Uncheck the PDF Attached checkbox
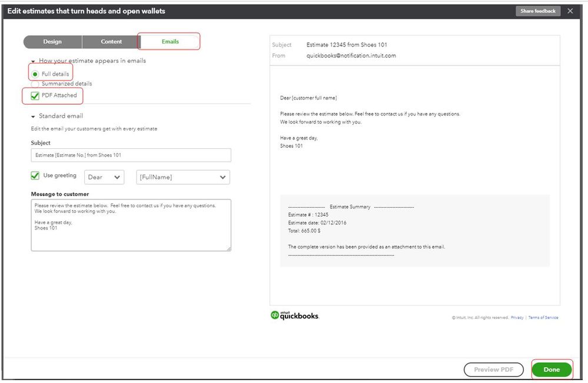588x383 pixels. [35, 95]
